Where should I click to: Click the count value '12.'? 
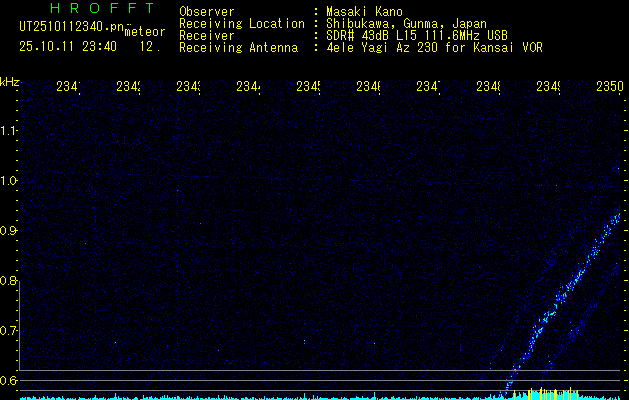[x=150, y=47]
